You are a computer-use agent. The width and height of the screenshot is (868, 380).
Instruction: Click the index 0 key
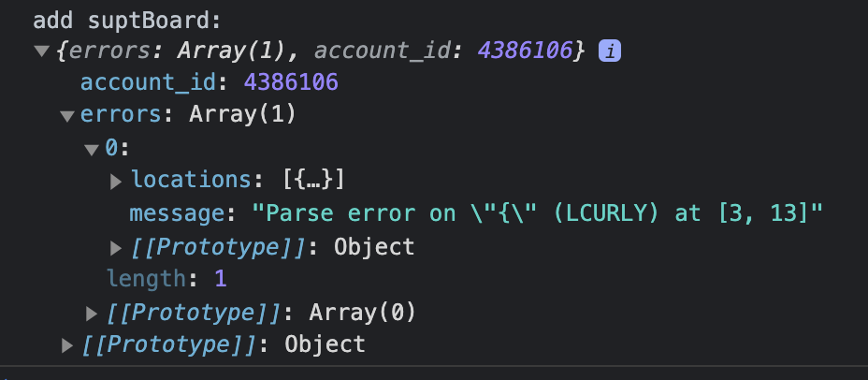pyautogui.click(x=111, y=148)
